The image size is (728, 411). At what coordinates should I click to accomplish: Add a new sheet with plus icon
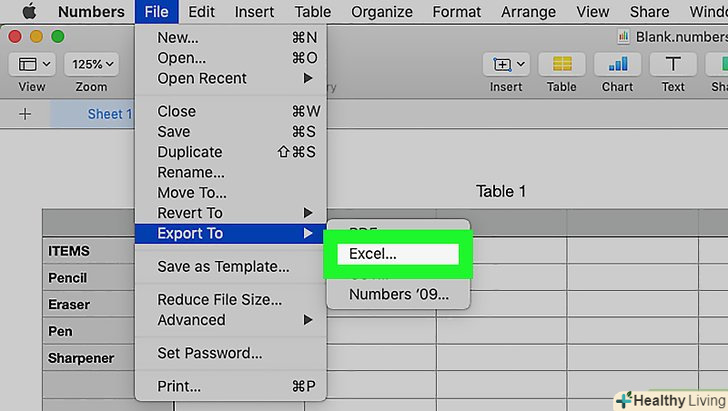pos(25,114)
